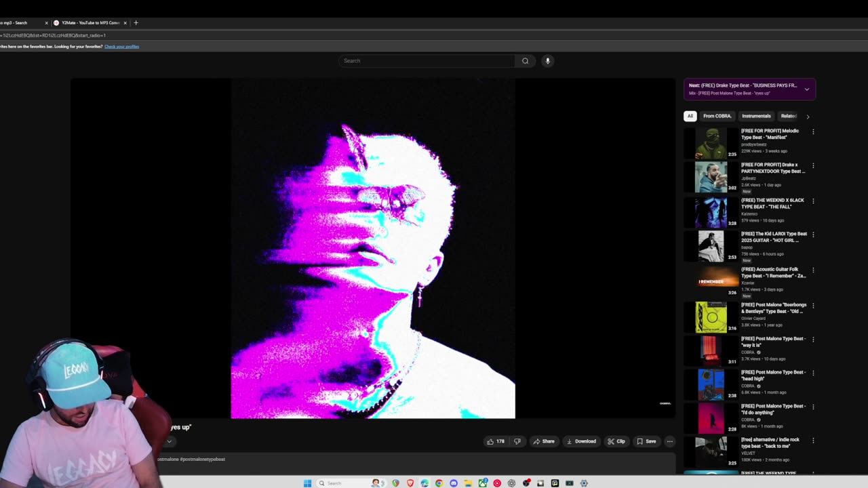Open THE WEEKND X 6LACK beat thumbnail
This screenshot has width=868, height=488.
[x=711, y=212]
